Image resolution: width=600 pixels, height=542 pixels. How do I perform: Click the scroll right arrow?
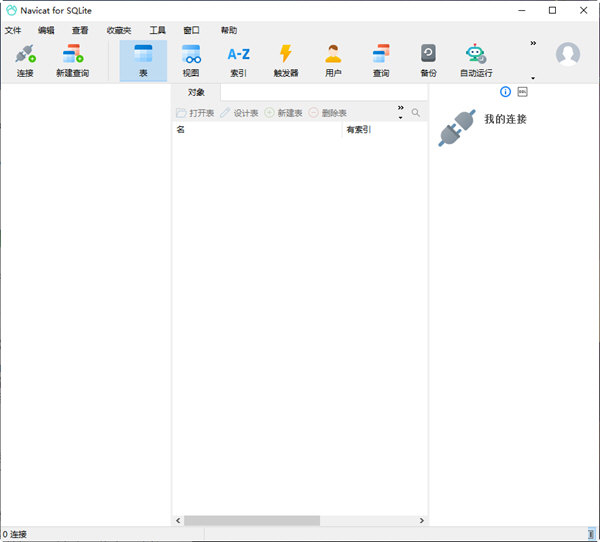point(422,521)
